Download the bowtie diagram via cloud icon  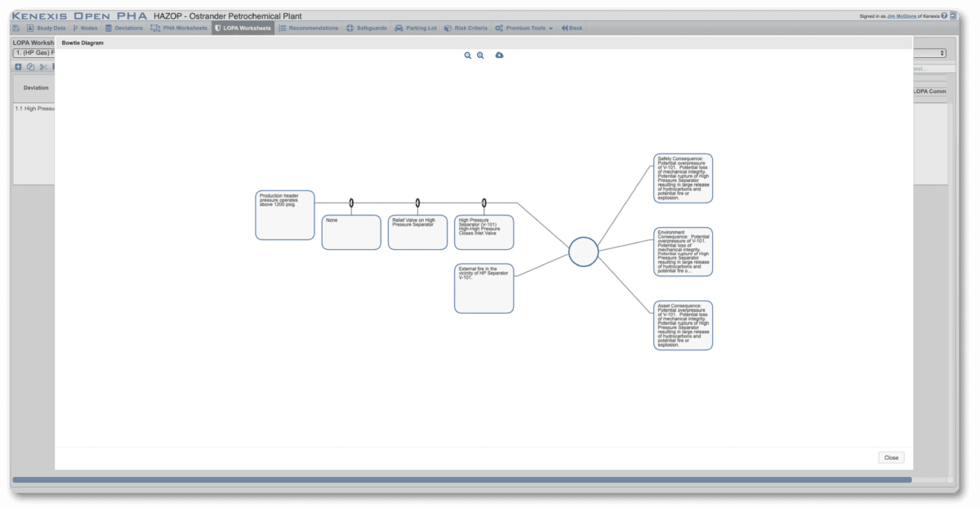pos(499,56)
